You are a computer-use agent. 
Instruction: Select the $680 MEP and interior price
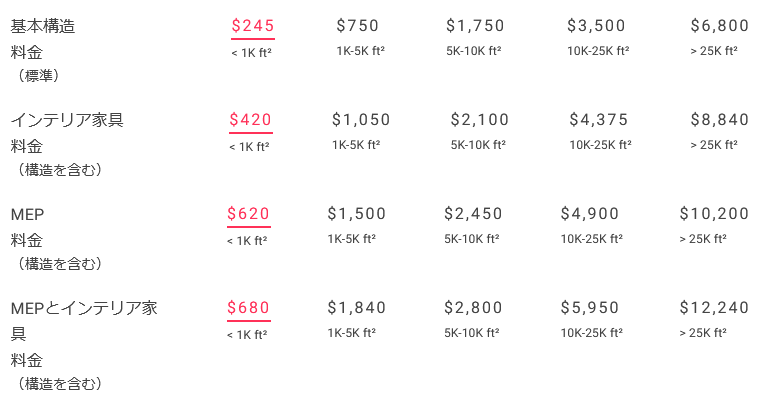click(248, 308)
